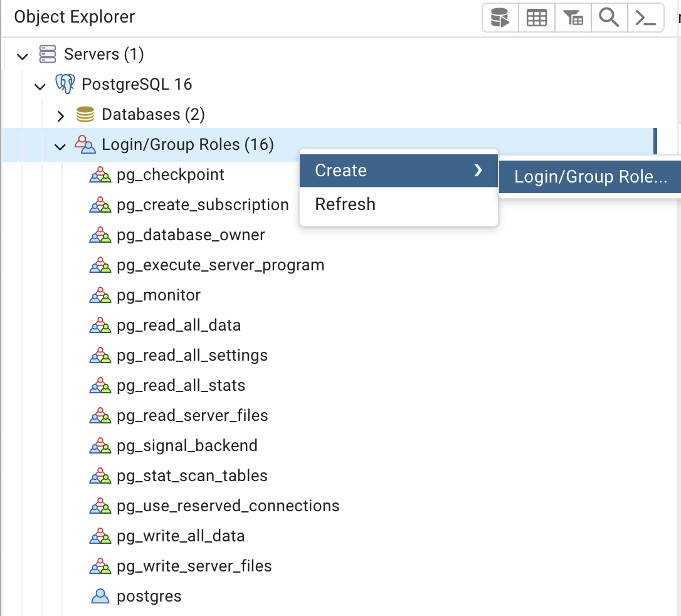Click the pg_read_all_settings role icon
The image size is (681, 616).
click(100, 355)
